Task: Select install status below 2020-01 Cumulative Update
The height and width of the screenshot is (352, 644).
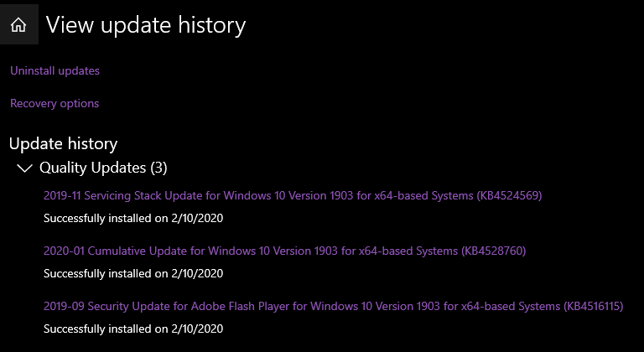Action: click(x=133, y=273)
